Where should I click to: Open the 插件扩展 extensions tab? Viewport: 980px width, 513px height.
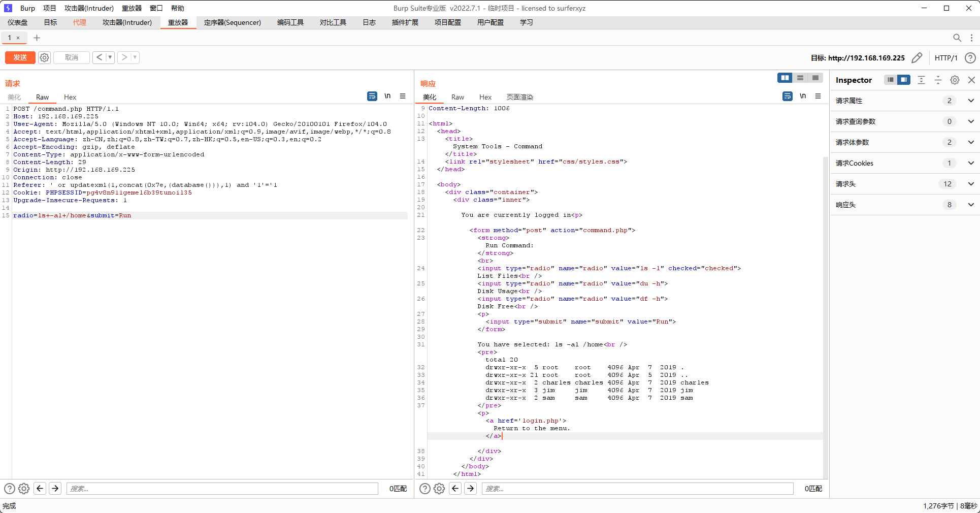pos(405,22)
